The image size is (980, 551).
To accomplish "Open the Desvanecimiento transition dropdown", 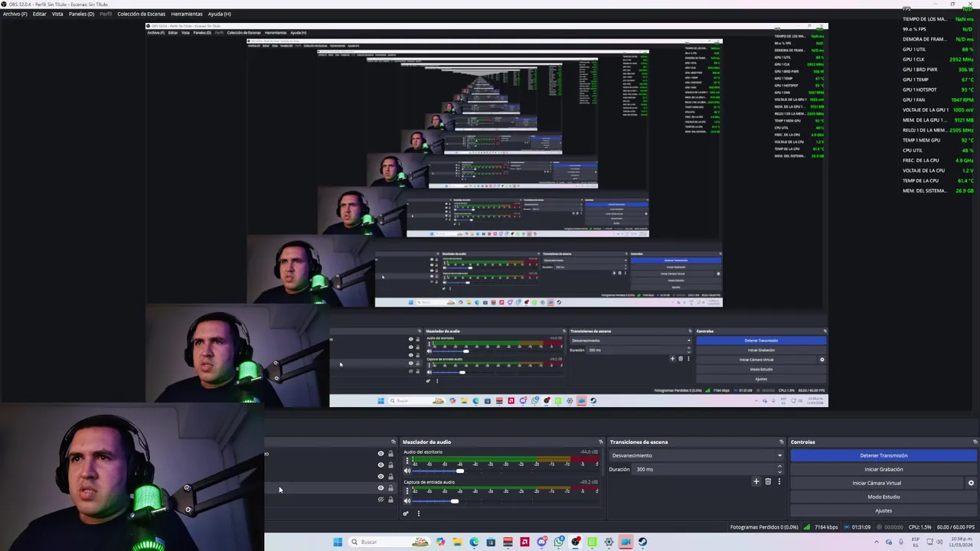I will point(697,455).
